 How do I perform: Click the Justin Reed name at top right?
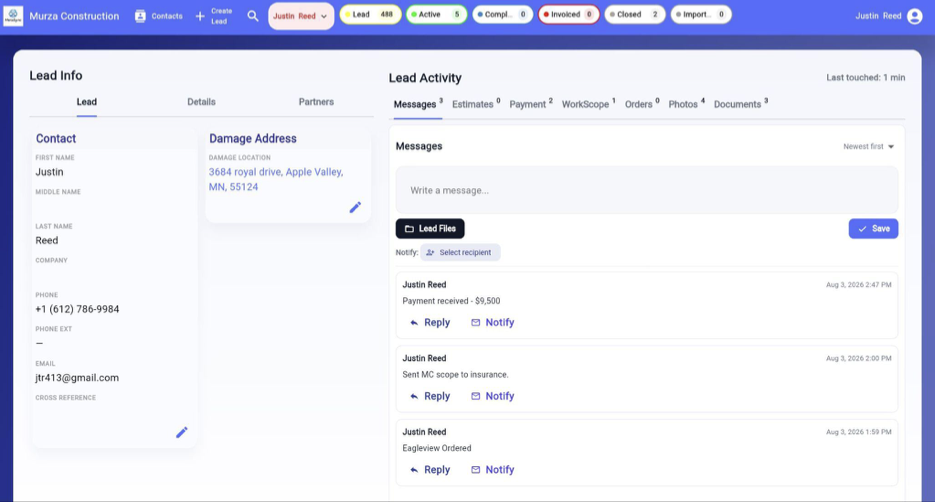coord(878,16)
